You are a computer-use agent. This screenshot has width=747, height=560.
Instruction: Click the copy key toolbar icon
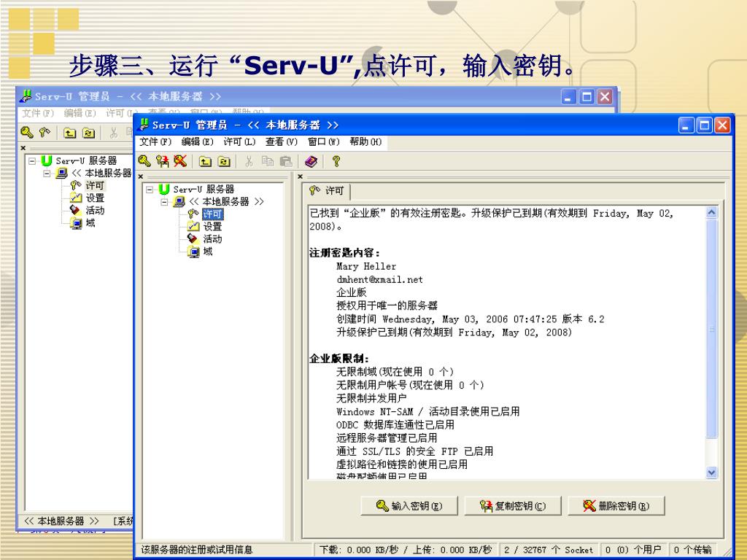(163, 161)
